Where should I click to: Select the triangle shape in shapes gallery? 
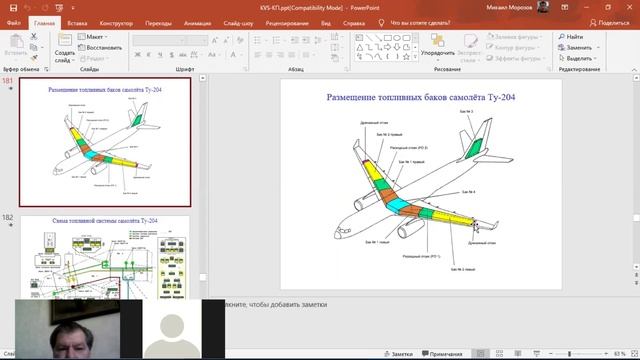[360, 47]
